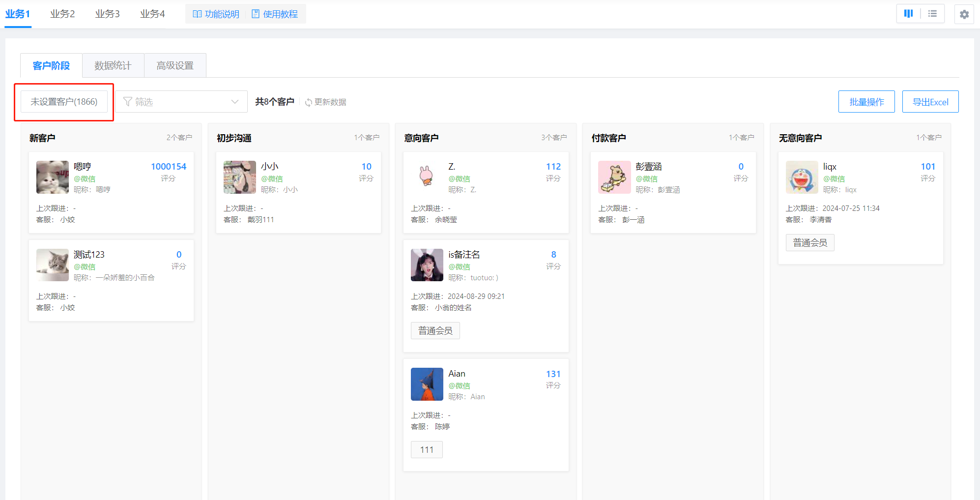Click 新客户 column header
Screen dimensions: 980x500
[42, 138]
